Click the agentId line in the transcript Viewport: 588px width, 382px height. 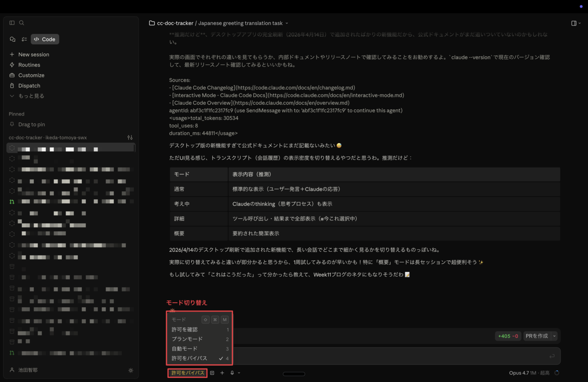tap(286, 111)
